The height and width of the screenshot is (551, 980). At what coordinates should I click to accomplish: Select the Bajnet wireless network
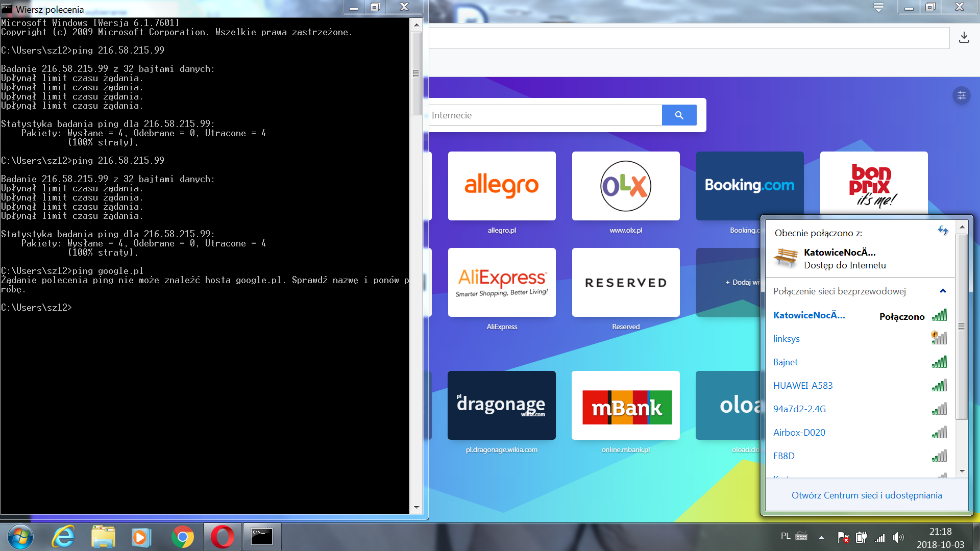860,362
